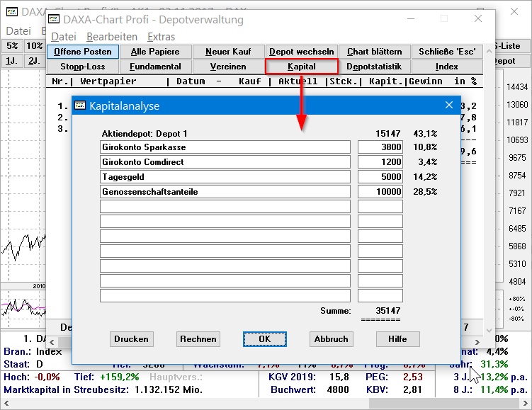Click the Offene Posten button

tap(82, 52)
